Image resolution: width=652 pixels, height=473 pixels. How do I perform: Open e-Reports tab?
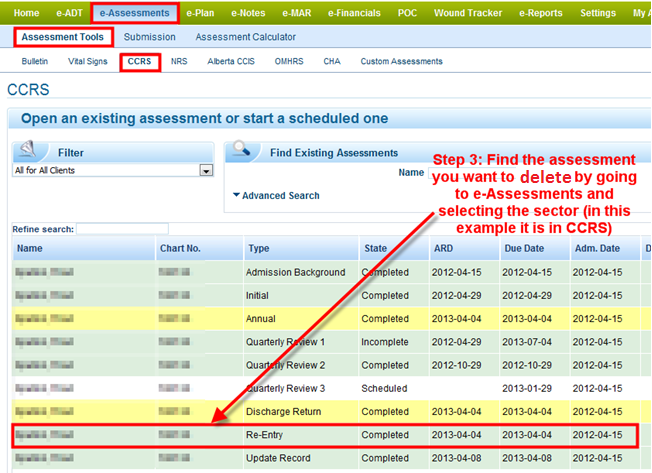(x=541, y=13)
